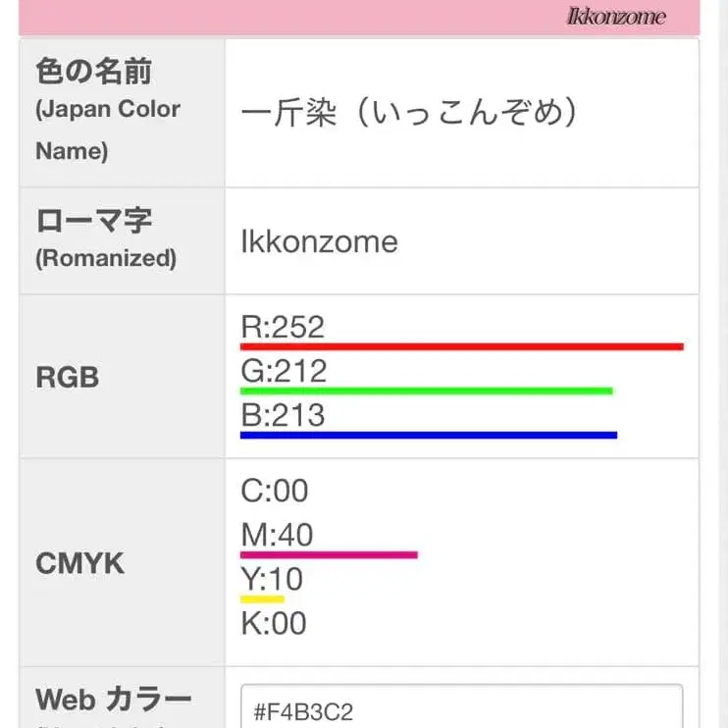Image resolution: width=728 pixels, height=728 pixels.
Task: Click the Japanese name 一斤染（いっこんぞめ）
Action: (409, 113)
